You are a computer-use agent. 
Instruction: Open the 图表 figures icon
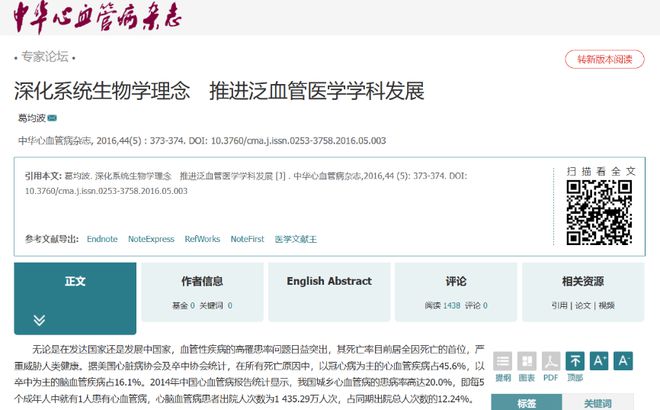click(x=527, y=361)
